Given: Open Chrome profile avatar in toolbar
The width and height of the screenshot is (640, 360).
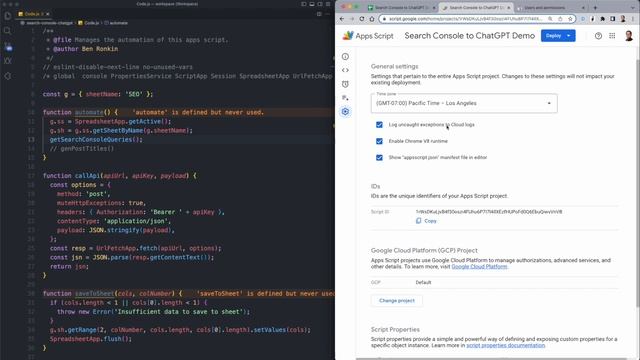Looking at the screenshot, I should click(623, 19).
